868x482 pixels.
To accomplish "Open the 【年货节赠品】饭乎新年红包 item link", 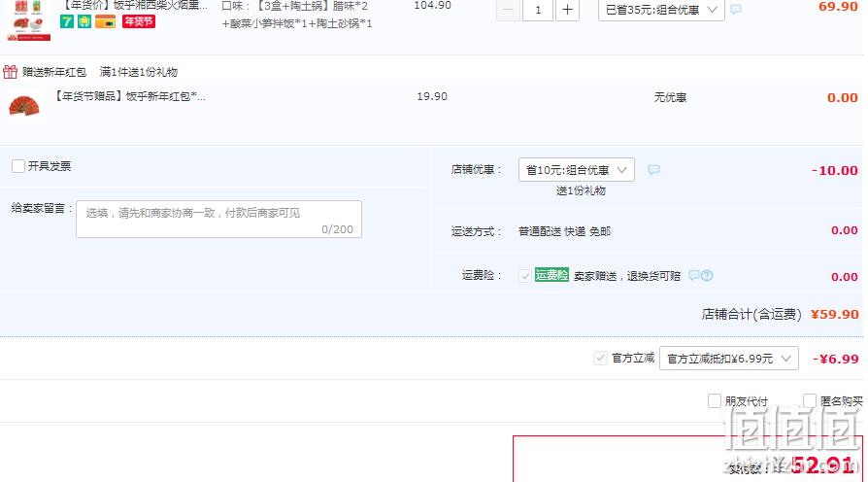I will pyautogui.click(x=129, y=96).
